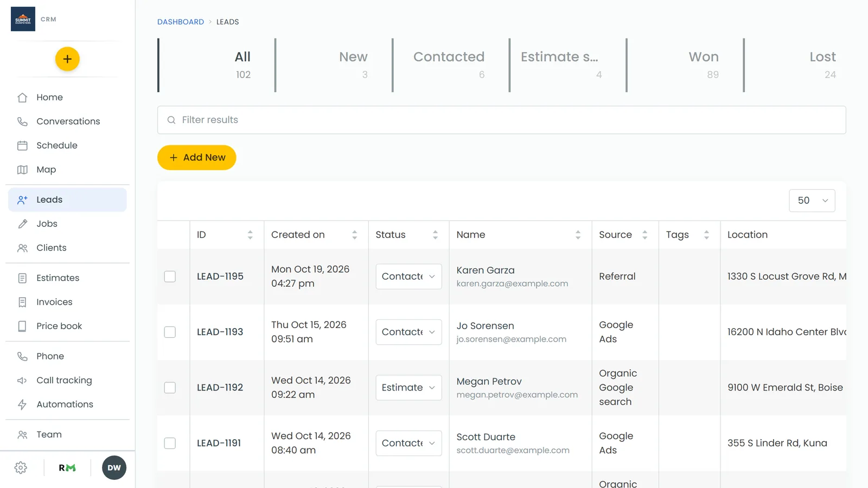This screenshot has height=488, width=868.
Task: Click the Invoices receipt icon
Action: pos(22,302)
